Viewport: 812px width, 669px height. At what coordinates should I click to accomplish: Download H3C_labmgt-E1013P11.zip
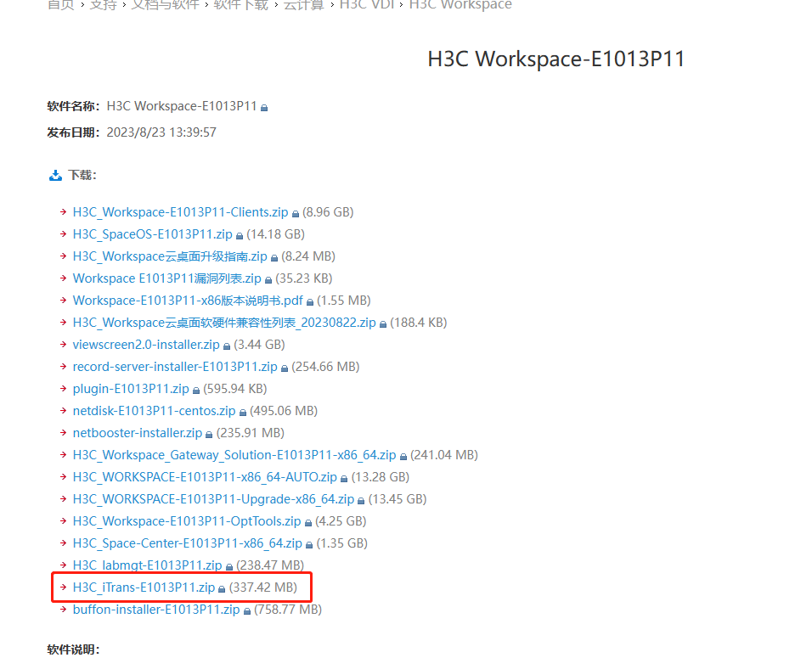[x=147, y=565]
